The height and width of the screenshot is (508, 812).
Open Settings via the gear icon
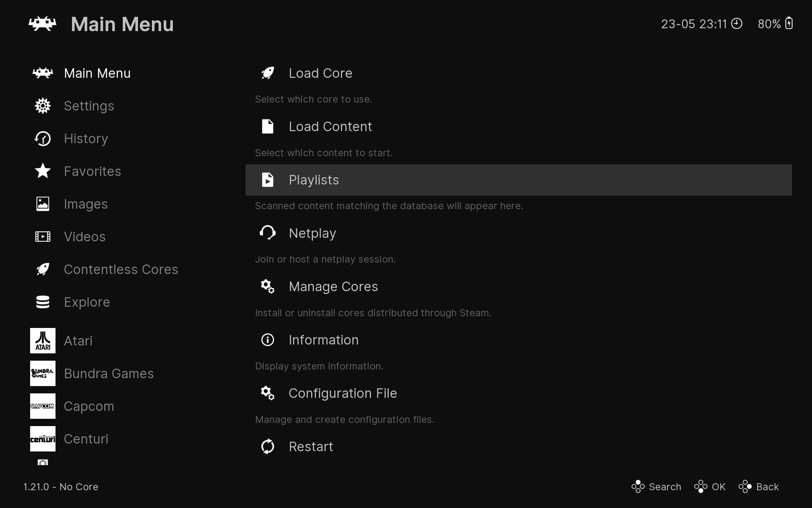(43, 106)
